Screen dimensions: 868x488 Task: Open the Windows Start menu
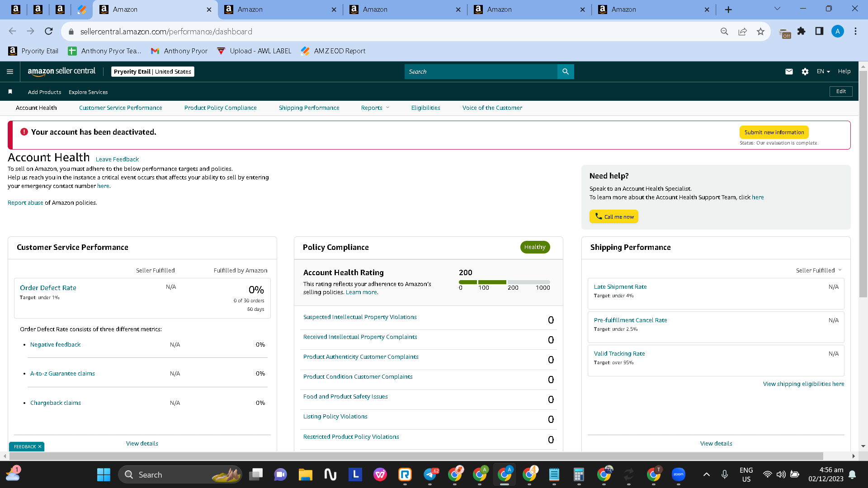104,474
